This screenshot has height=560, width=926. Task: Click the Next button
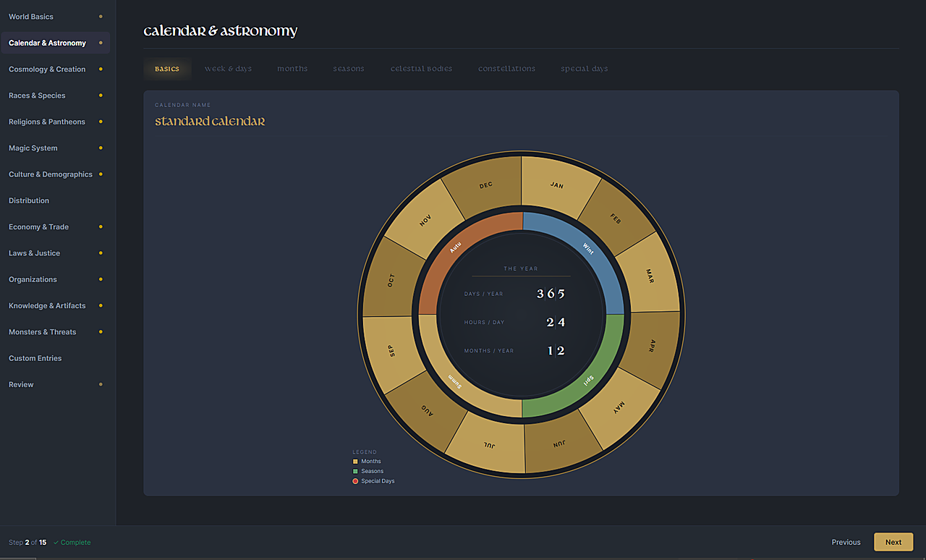click(893, 542)
